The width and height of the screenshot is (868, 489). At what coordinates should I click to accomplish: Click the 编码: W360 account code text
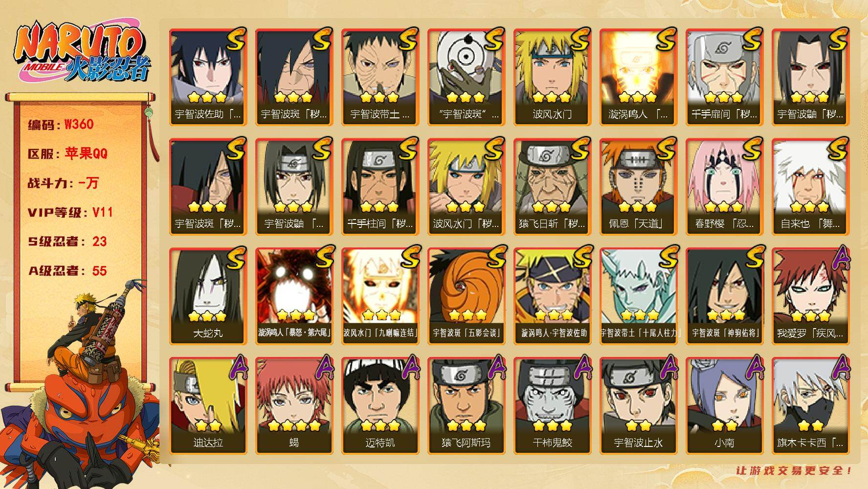tap(61, 124)
